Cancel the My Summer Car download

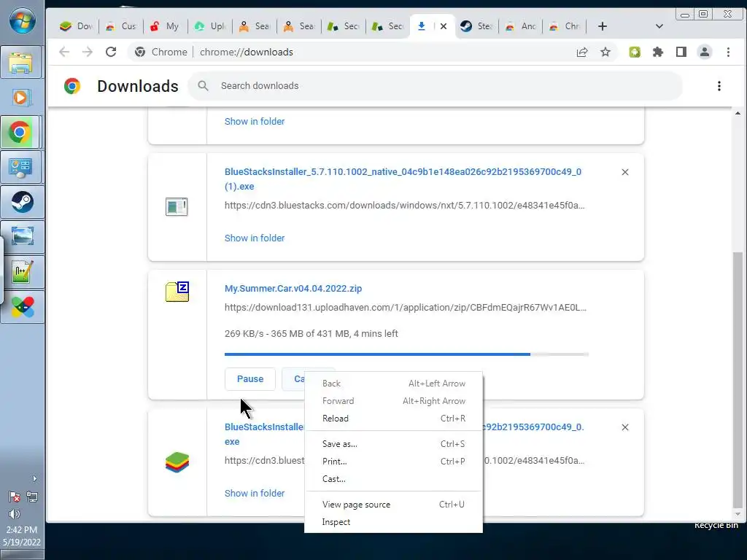[x=293, y=379]
